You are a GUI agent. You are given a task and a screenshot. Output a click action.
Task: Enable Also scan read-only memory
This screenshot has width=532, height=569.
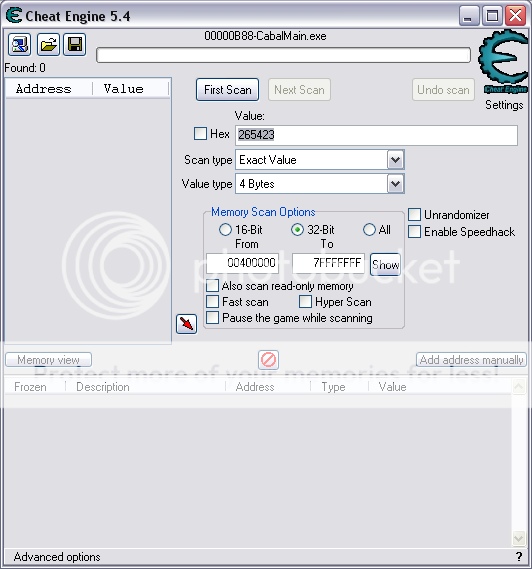coord(213,286)
